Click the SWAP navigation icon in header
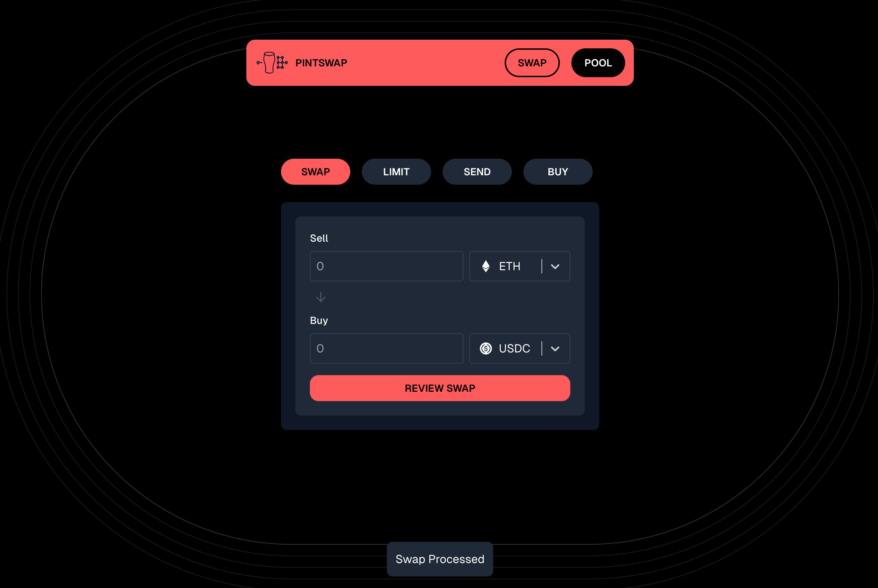 [532, 62]
